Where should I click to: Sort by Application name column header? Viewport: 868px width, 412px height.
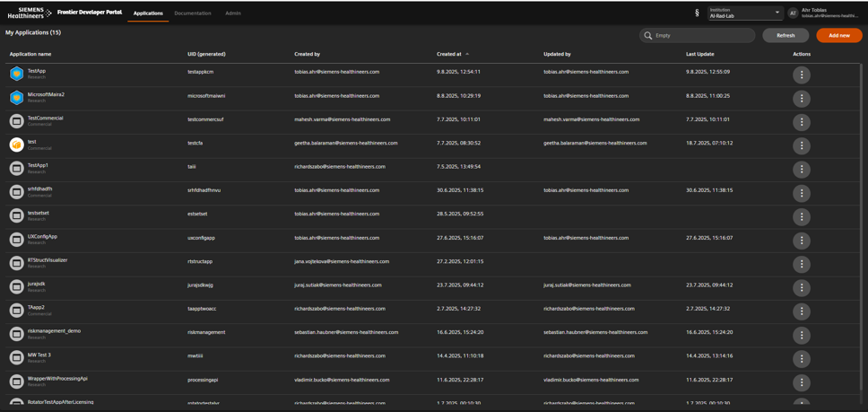(30, 54)
